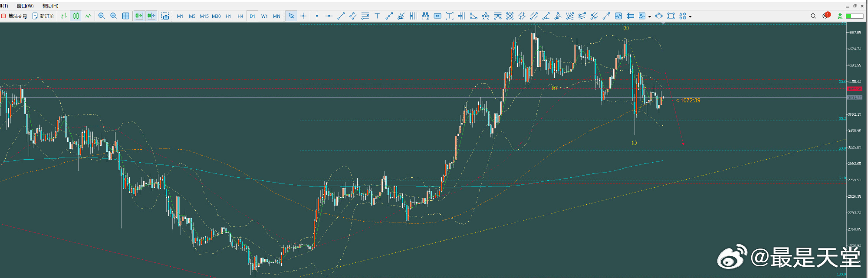Select the three-point polyline tool

pyautogui.click(x=389, y=16)
